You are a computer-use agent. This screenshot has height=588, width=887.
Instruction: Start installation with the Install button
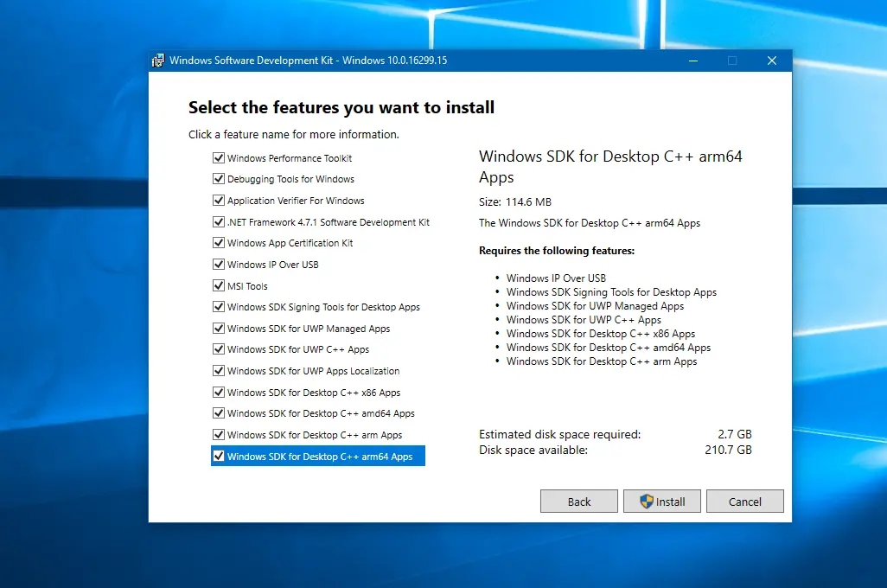tap(662, 502)
